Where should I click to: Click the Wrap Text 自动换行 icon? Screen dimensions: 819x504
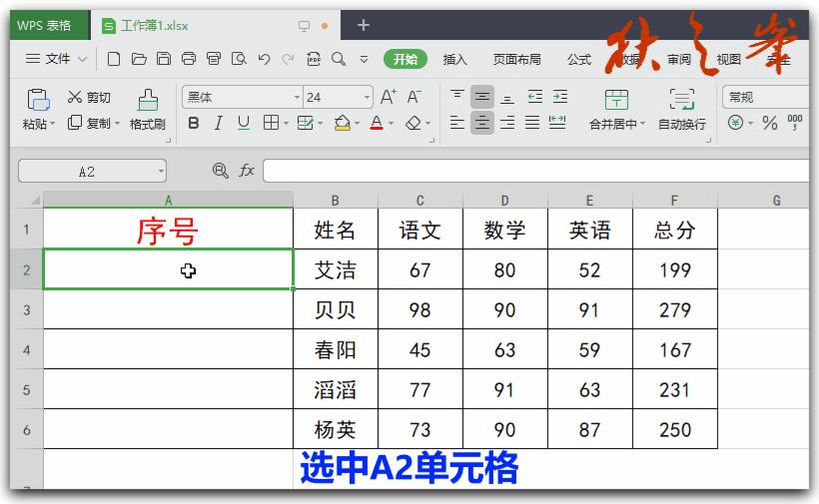[x=682, y=99]
